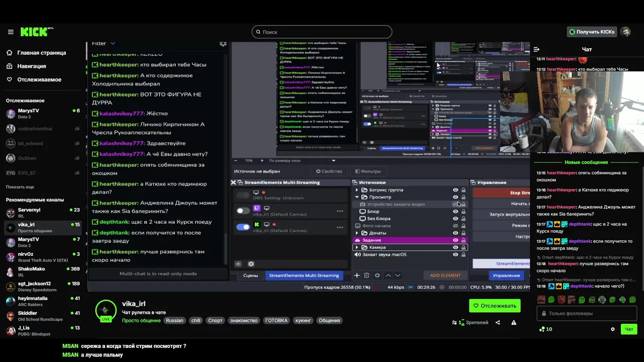Collapse the chat panel with the arrow icon
The image size is (644, 362).
[x=536, y=49]
